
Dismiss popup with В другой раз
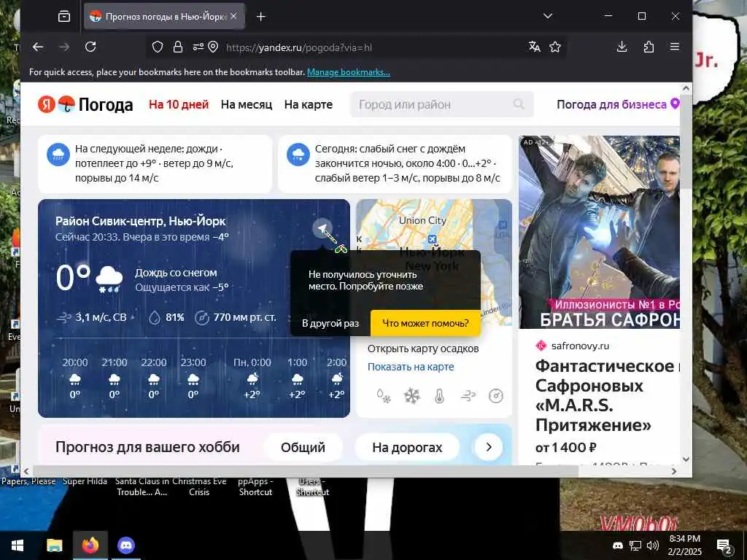pyautogui.click(x=330, y=323)
